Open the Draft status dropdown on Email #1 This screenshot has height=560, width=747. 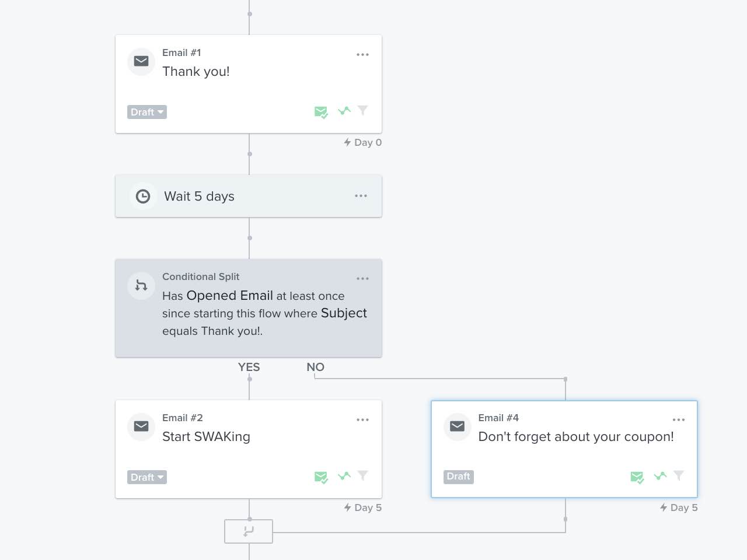[x=146, y=111]
